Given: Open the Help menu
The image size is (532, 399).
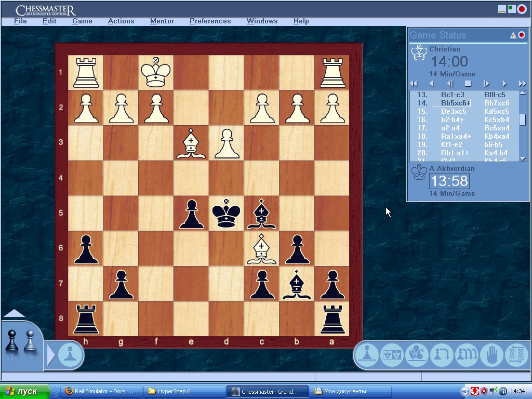Looking at the screenshot, I should [x=301, y=21].
